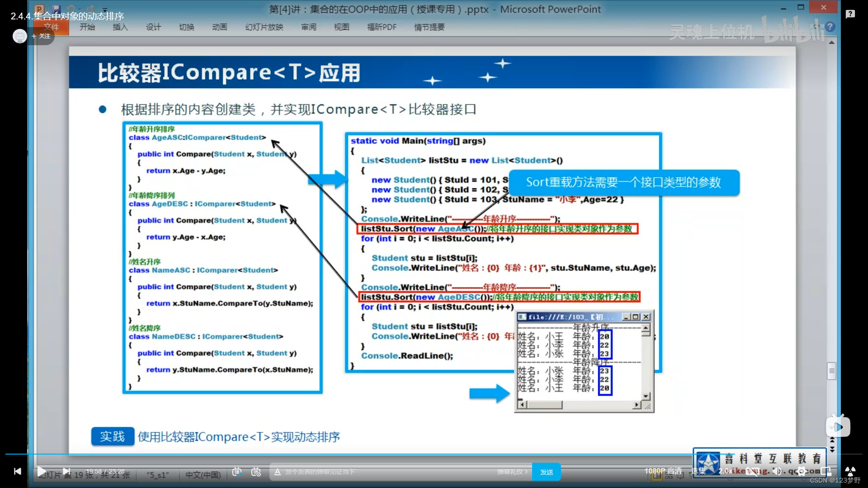Select the 实践 label on the slide
This screenshot has width=868, height=488.
(x=113, y=436)
